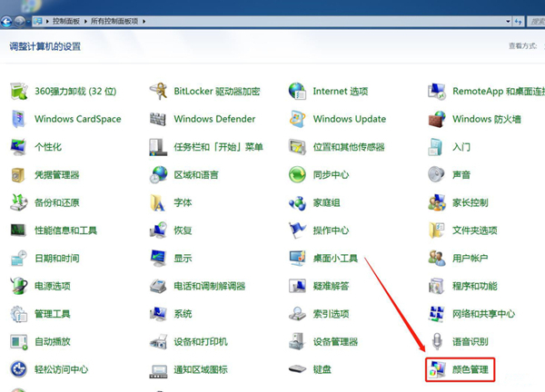Screen dimensions: 545x392
Task: Open the 声音 speaker icon
Action: tap(437, 174)
